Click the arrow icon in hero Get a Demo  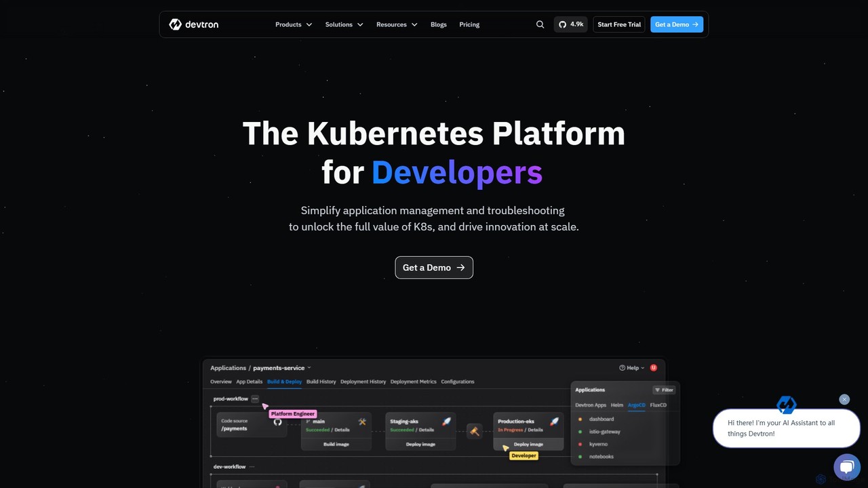click(x=460, y=268)
